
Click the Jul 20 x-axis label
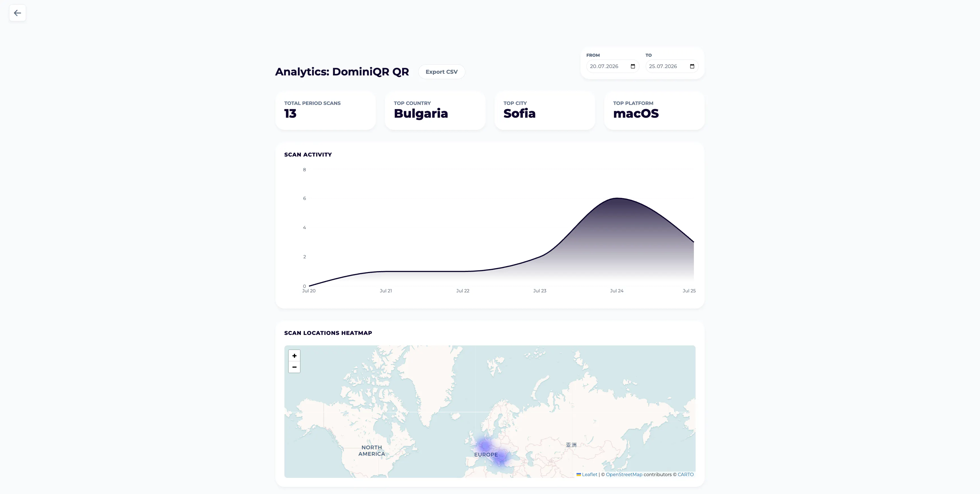click(x=309, y=291)
